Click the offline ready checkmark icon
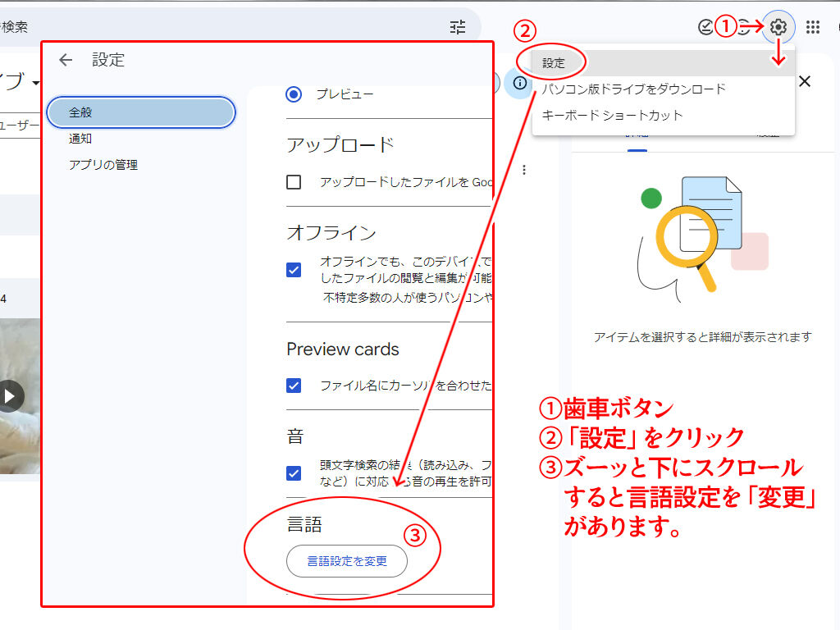 [x=705, y=27]
